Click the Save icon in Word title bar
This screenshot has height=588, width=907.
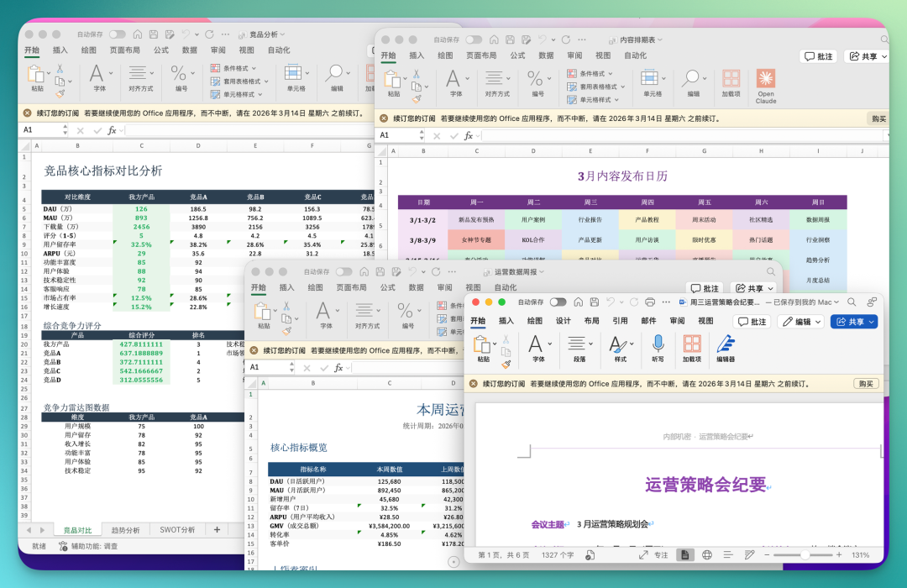pyautogui.click(x=594, y=302)
